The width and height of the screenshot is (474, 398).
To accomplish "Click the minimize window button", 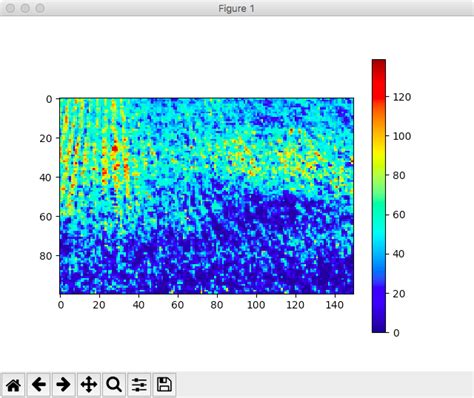I will 25,8.
